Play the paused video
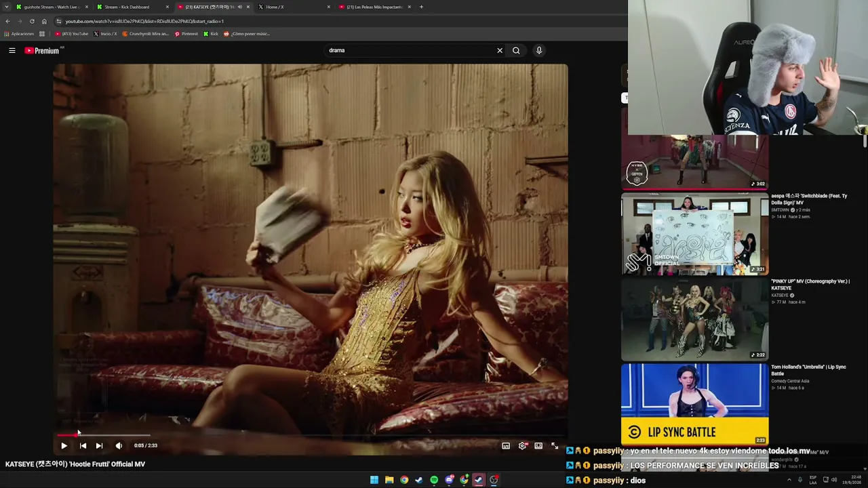Image resolution: width=868 pixels, height=488 pixels. [64, 445]
